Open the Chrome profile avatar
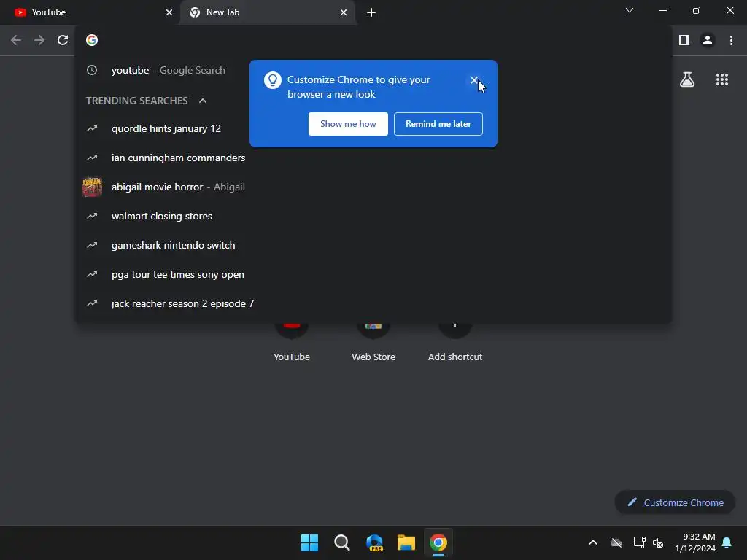747x560 pixels. [x=708, y=41]
